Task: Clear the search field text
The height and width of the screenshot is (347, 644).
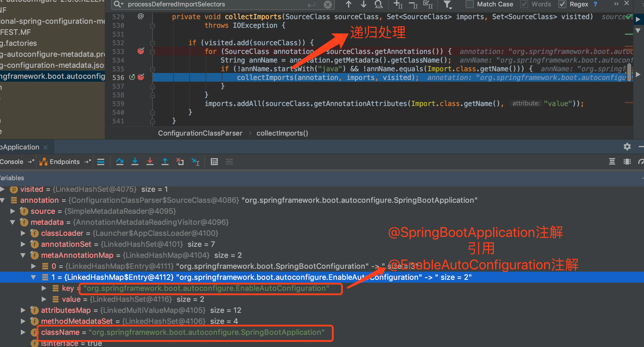Action: 328,4
